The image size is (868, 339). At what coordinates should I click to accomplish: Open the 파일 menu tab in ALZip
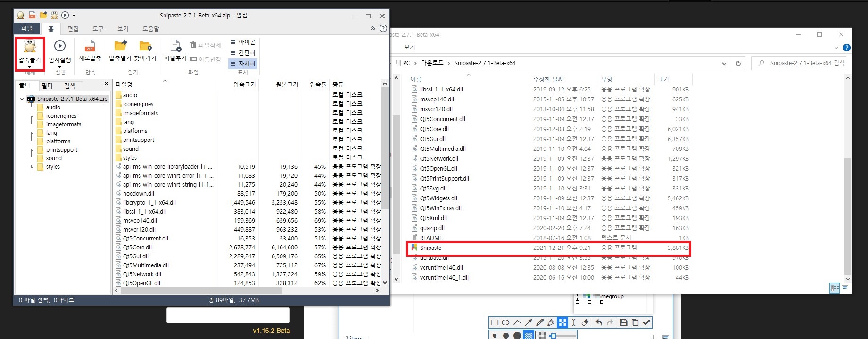coord(27,29)
